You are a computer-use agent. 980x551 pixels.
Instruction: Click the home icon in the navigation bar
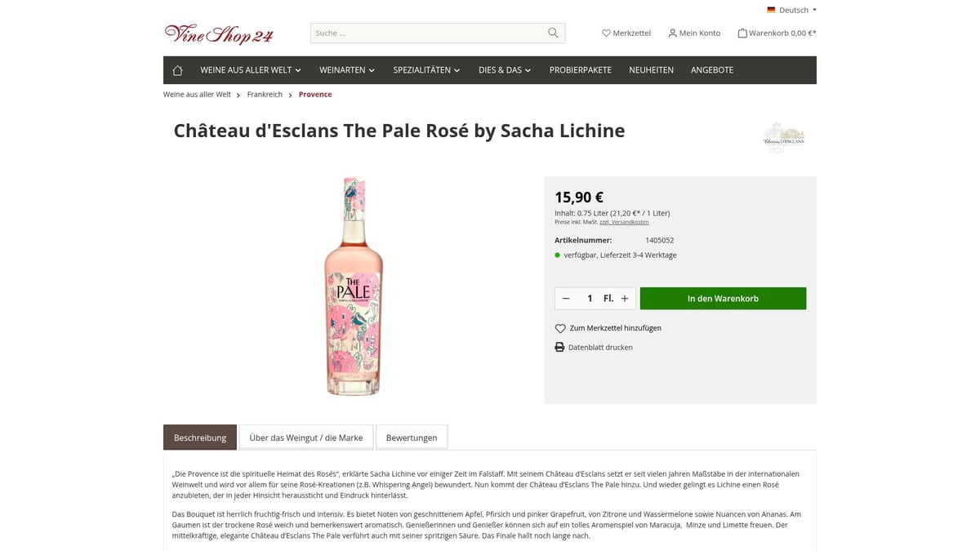coord(177,70)
